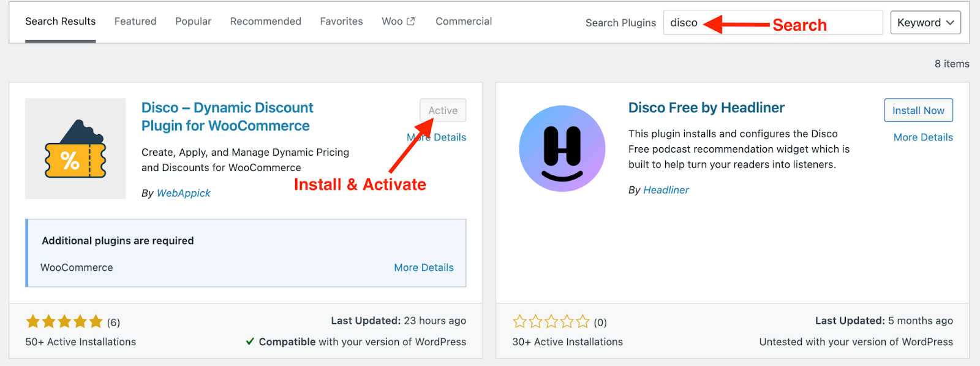The width and height of the screenshot is (980, 366).
Task: Click the Disco discount plugin coupon icon
Action: tap(75, 148)
